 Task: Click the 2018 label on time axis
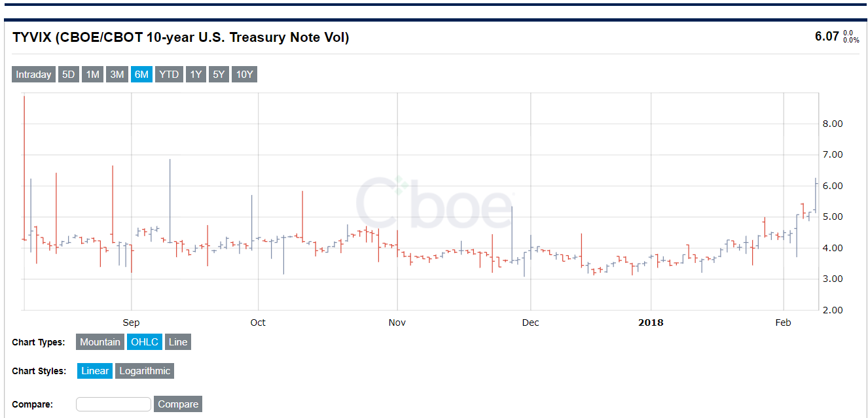coord(651,322)
